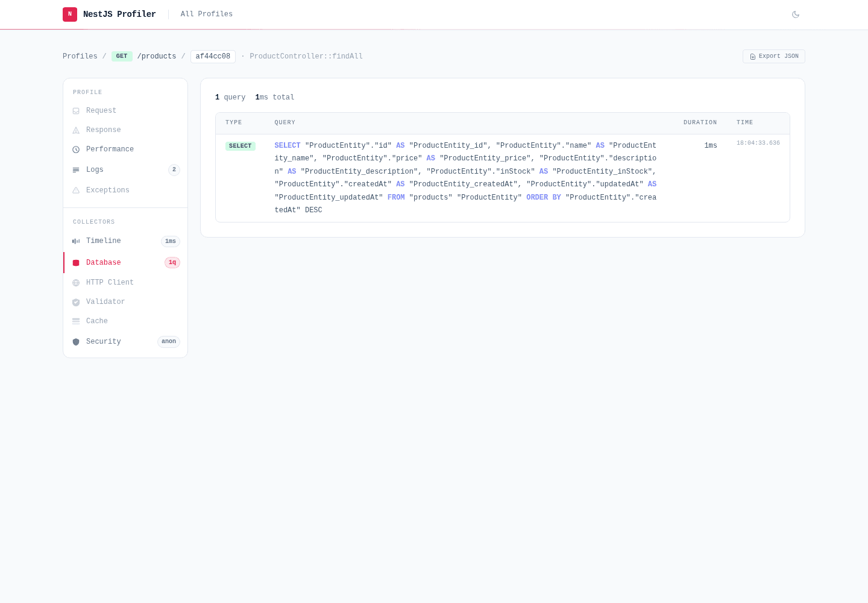
Task: Click the Cache layers icon
Action: [x=76, y=321]
